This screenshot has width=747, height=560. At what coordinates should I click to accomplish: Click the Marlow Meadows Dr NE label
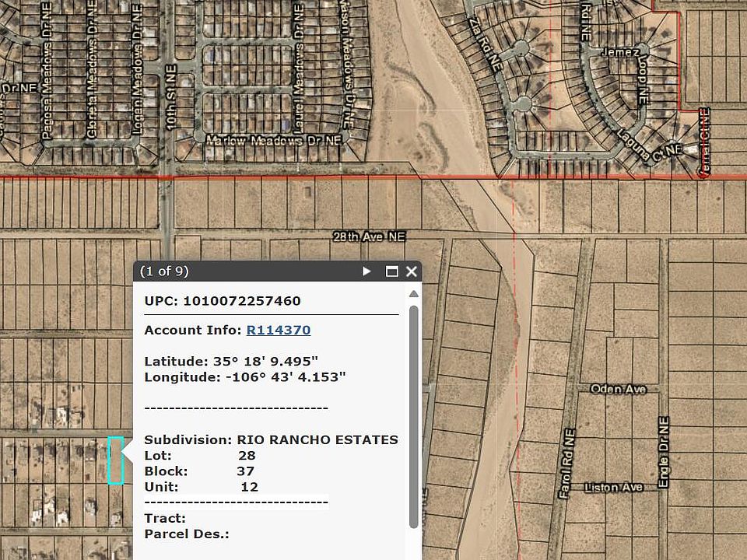(274, 141)
